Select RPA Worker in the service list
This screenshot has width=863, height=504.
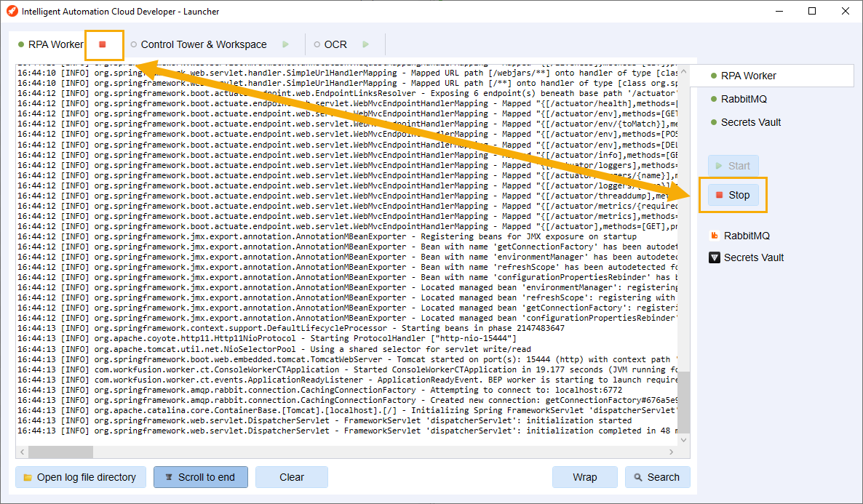point(771,76)
